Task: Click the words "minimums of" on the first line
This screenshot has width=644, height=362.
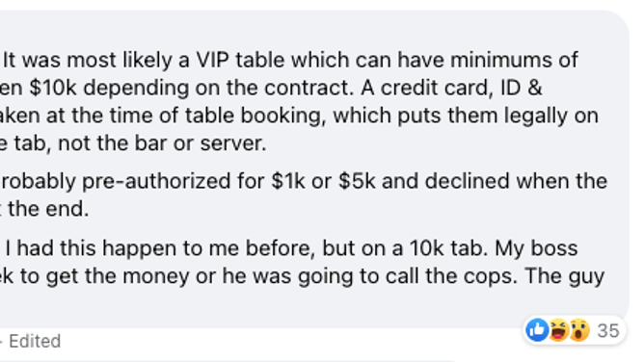Action: coord(514,60)
